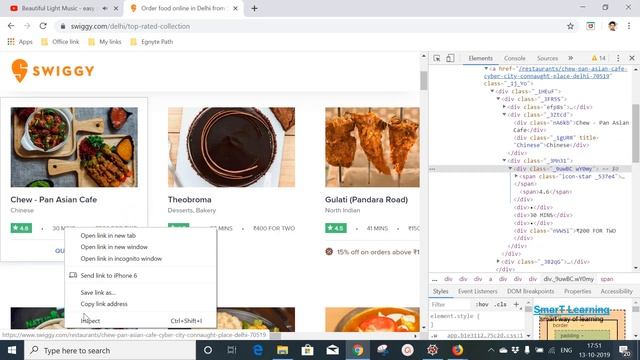The width and height of the screenshot is (640, 360).
Task: Expand the div class efp8s node
Action: tap(504, 107)
